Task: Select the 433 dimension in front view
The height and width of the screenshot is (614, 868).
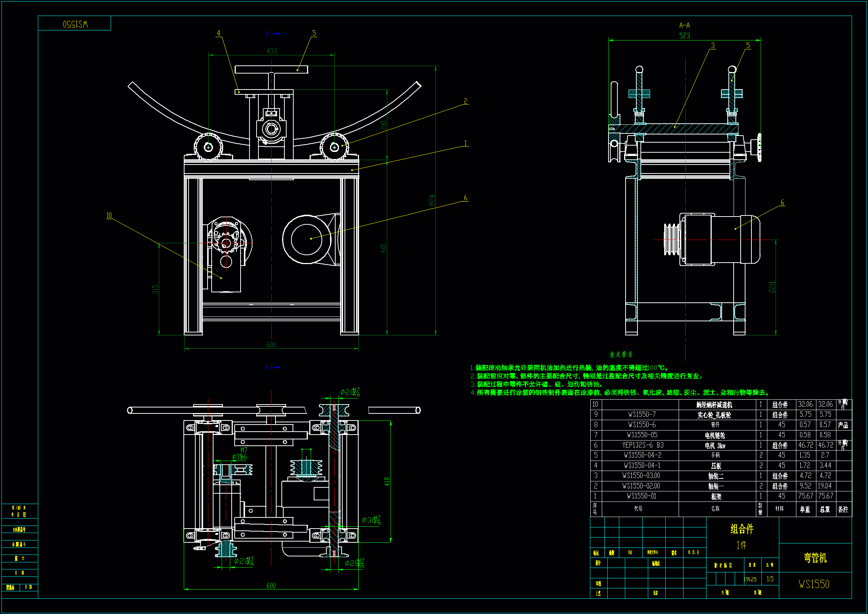Action: 271,51
